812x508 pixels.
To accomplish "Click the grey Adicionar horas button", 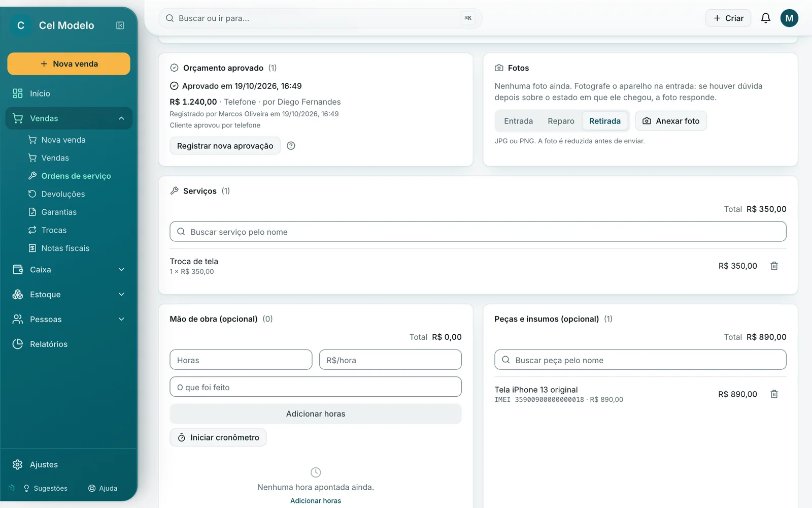I will coord(316,414).
